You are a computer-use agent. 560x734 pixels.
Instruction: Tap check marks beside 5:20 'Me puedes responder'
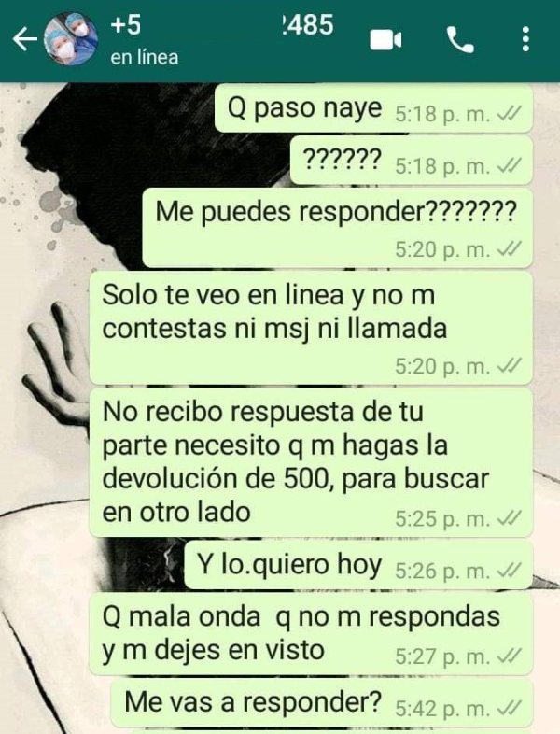click(508, 249)
